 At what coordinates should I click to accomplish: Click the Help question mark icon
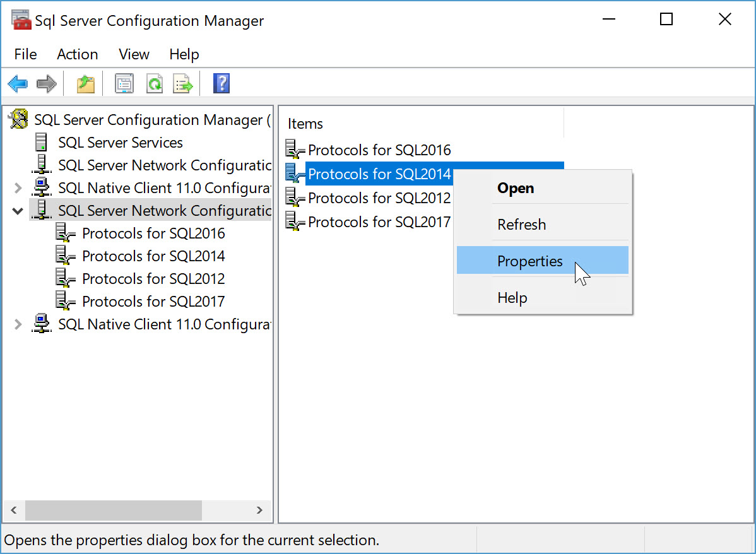tap(221, 83)
